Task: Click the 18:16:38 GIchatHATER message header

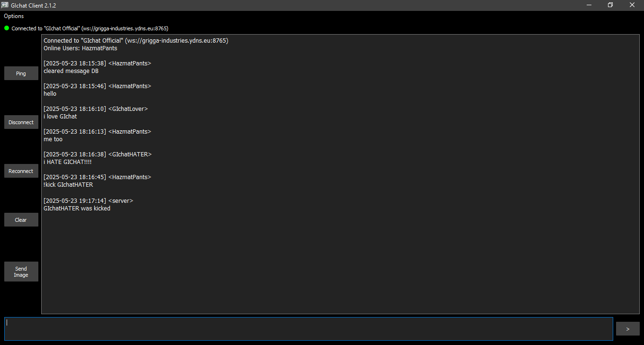Action: 98,154
